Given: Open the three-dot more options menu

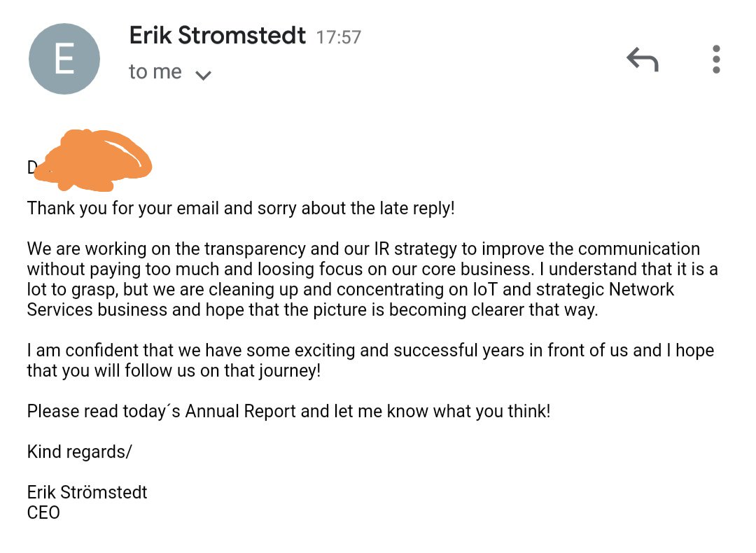Looking at the screenshot, I should coord(716,59).
